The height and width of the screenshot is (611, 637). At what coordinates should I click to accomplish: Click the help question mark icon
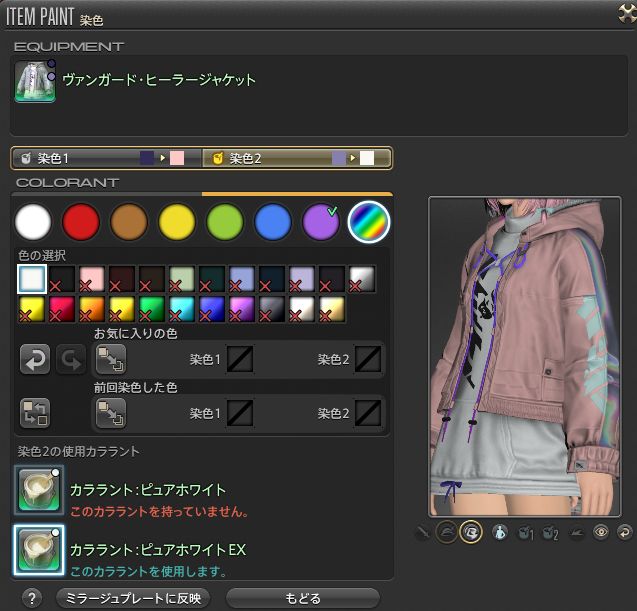tap(32, 598)
